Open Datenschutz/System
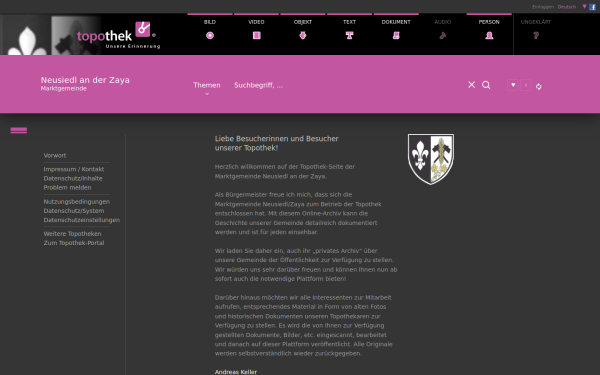This screenshot has width=600, height=375. 74,211
